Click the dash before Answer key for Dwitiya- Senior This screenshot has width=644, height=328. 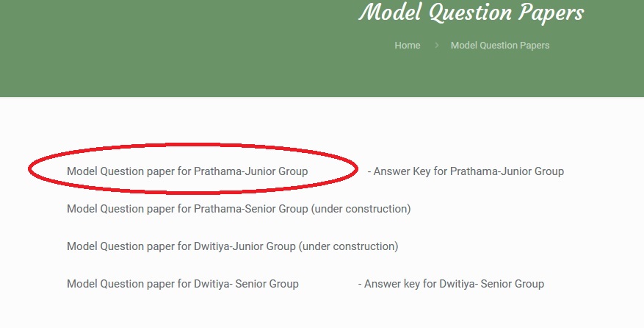pyautogui.click(x=360, y=284)
